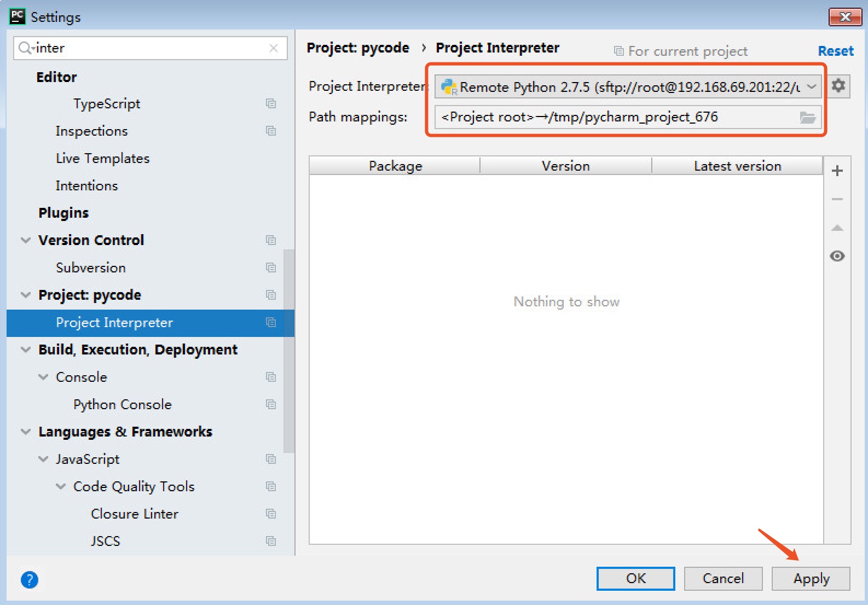Click the project-level icon beside JSCS
The height and width of the screenshot is (605, 868).
271,541
